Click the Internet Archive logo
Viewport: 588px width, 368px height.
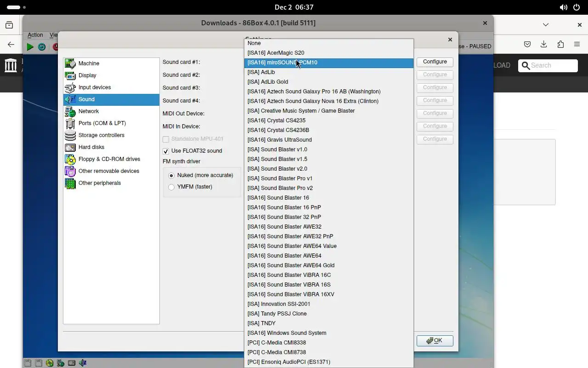(11, 65)
